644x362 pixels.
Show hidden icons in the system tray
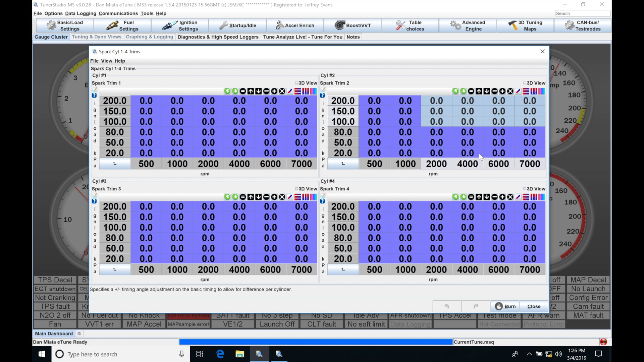click(529, 354)
